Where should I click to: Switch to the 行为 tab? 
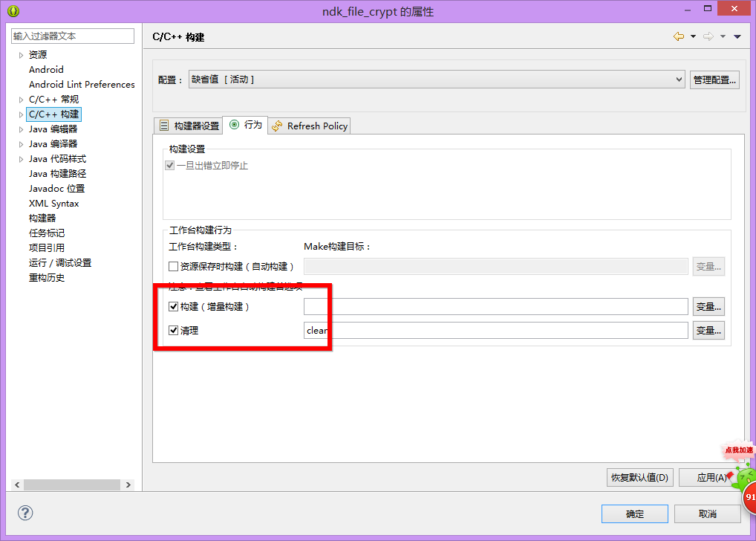click(x=246, y=125)
